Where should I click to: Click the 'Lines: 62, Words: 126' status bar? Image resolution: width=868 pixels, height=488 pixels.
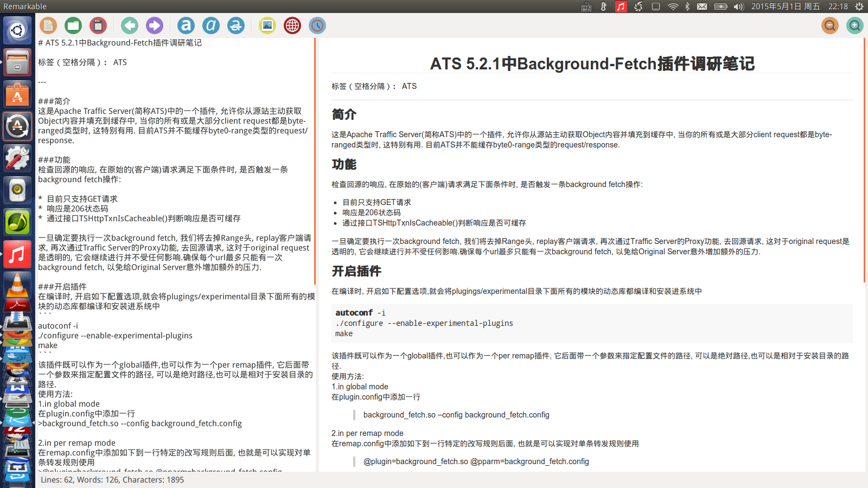coord(112,480)
